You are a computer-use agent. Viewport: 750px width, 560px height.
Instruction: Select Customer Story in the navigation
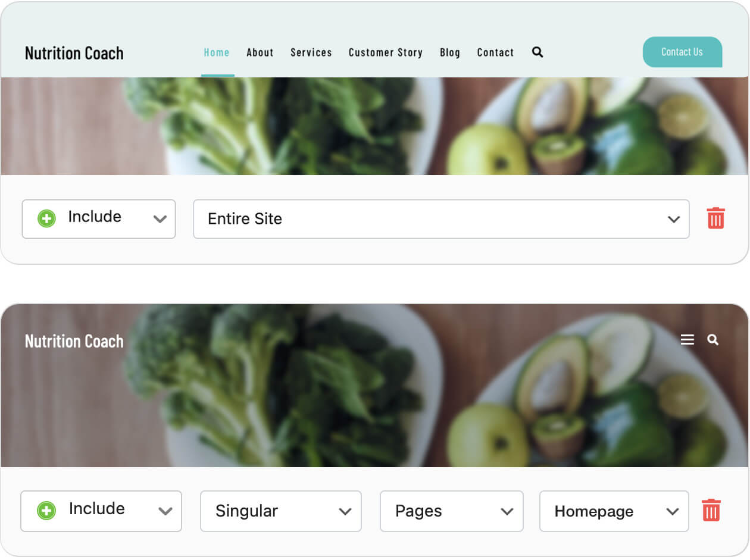point(386,52)
